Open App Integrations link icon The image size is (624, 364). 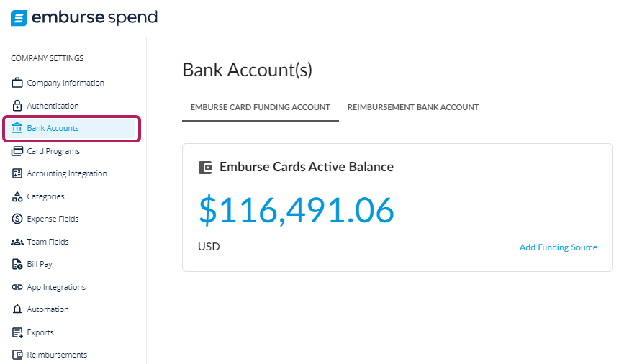[17, 287]
